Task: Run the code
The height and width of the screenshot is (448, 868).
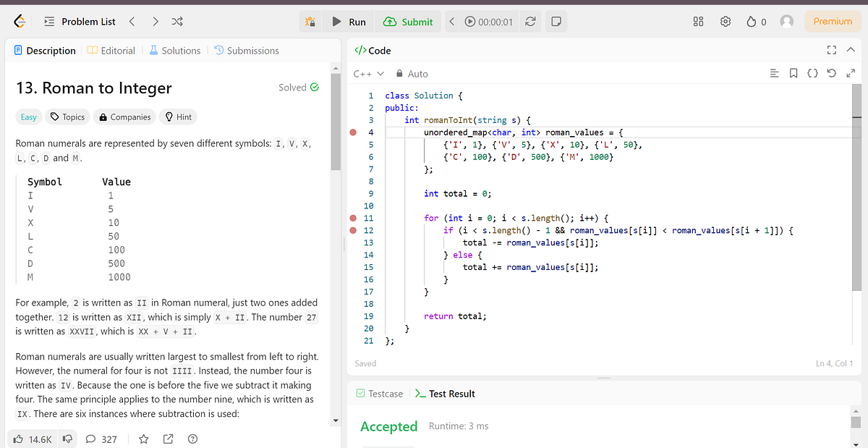Action: (349, 22)
